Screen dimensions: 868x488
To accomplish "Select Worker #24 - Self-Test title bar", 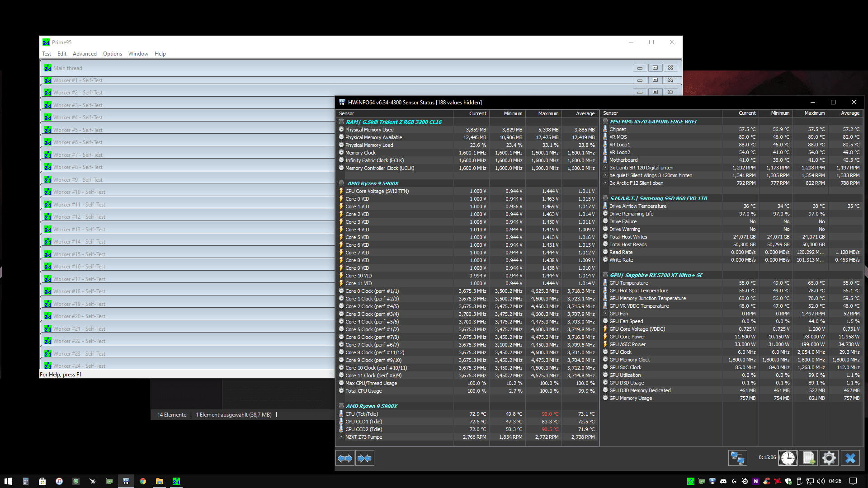I will tap(187, 366).
